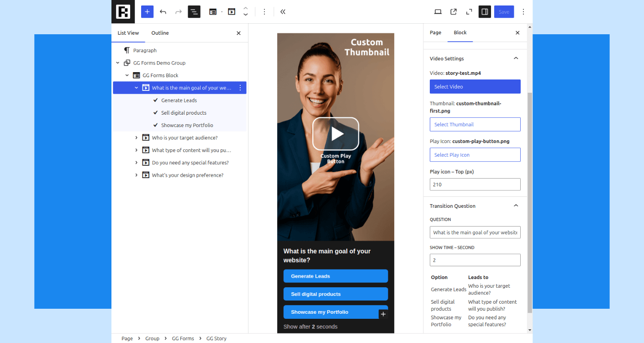Image resolution: width=644 pixels, height=343 pixels.
Task: Click the Save button
Action: [x=504, y=12]
